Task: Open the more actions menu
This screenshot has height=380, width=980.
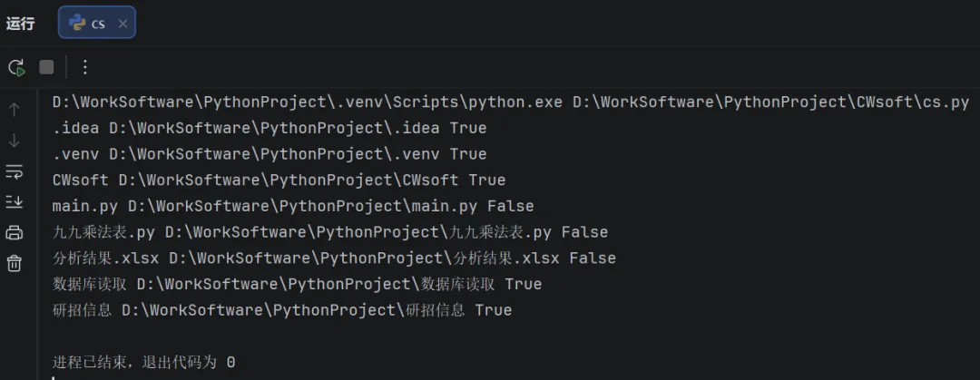Action: coord(85,67)
